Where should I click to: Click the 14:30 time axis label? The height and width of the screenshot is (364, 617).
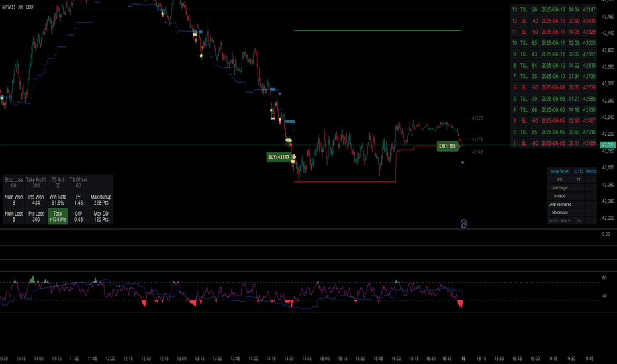pyautogui.click(x=289, y=359)
